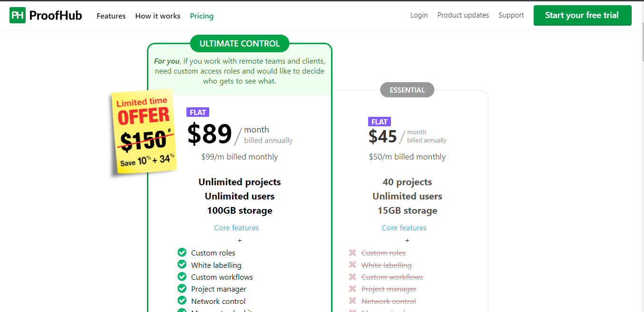The height and width of the screenshot is (312, 644).
Task: Open the Login link
Action: pos(419,15)
